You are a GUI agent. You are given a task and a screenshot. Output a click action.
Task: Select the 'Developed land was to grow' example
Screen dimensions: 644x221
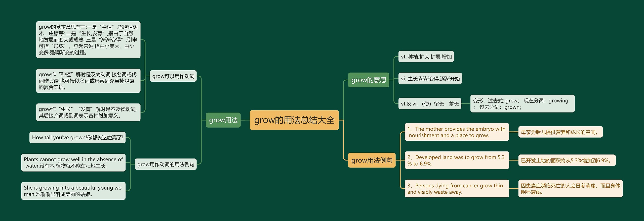[x=457, y=160]
